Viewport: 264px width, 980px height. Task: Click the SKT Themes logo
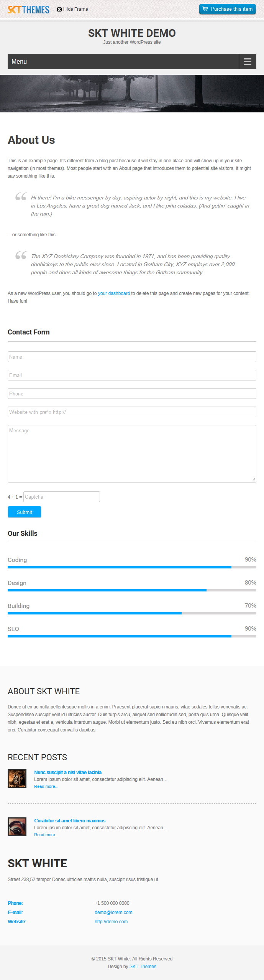tap(28, 10)
